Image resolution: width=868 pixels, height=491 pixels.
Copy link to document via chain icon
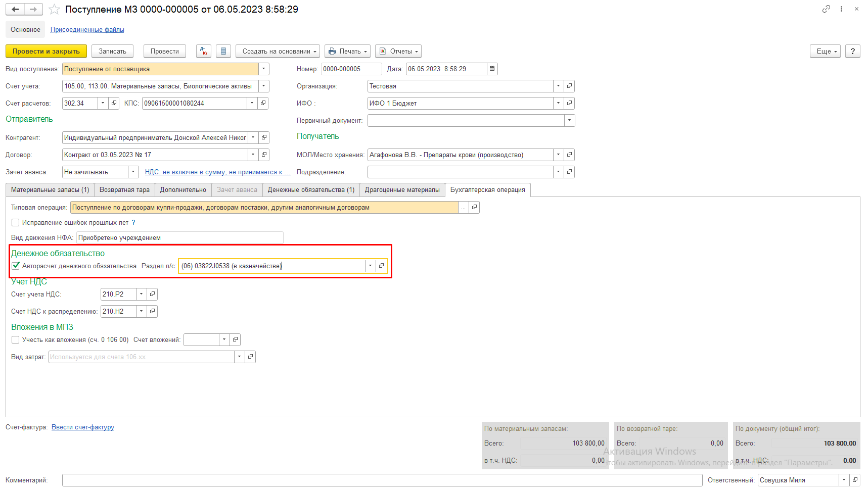click(826, 9)
